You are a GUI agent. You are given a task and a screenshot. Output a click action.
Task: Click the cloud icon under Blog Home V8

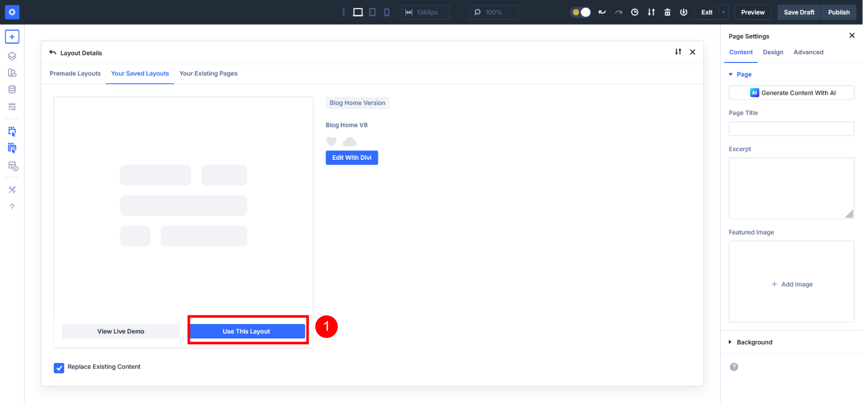pos(350,142)
